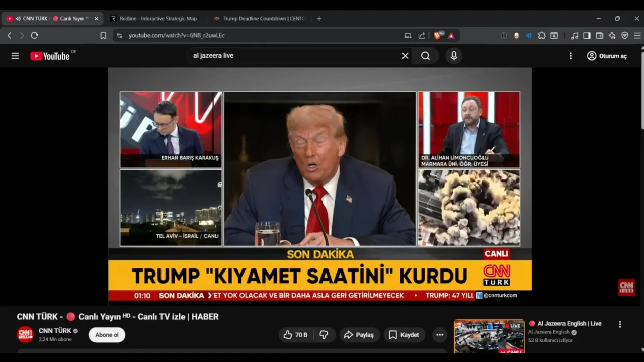Open the Leo AI sparkle icon
The image size is (644, 362).
click(x=612, y=35)
